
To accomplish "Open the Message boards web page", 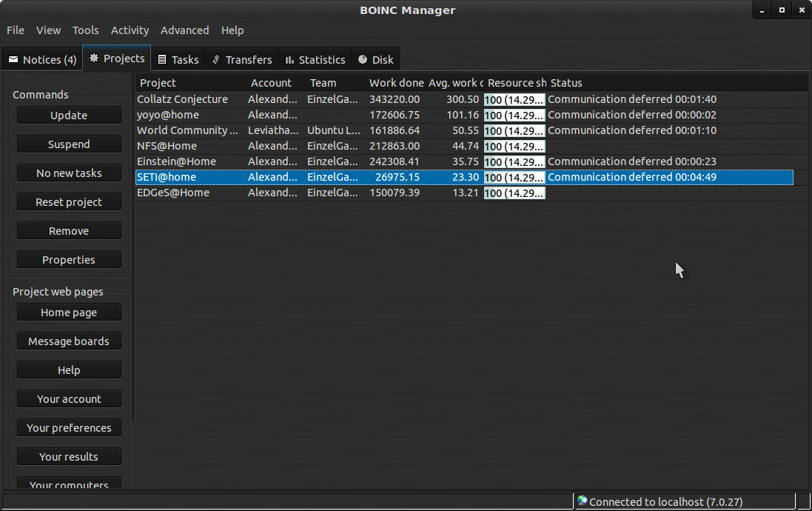I will 69,341.
